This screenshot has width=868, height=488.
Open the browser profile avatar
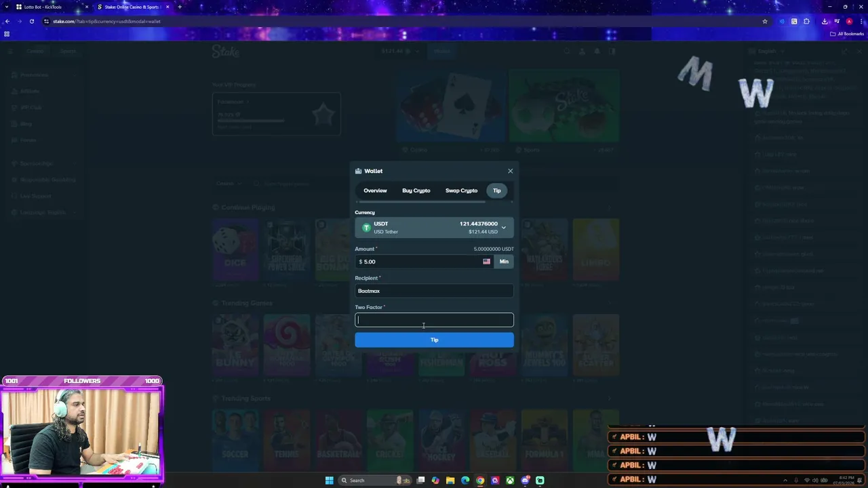tap(848, 21)
